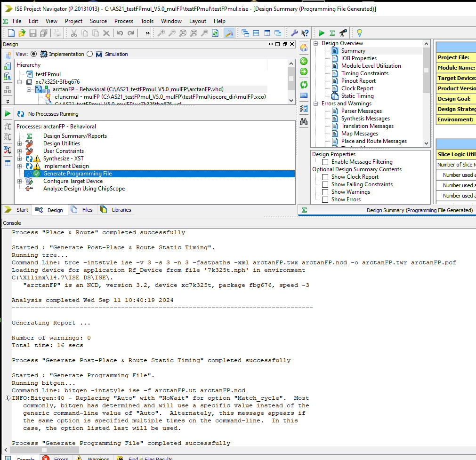
Task: Click the green forward arrow icon
Action: pos(304,71)
